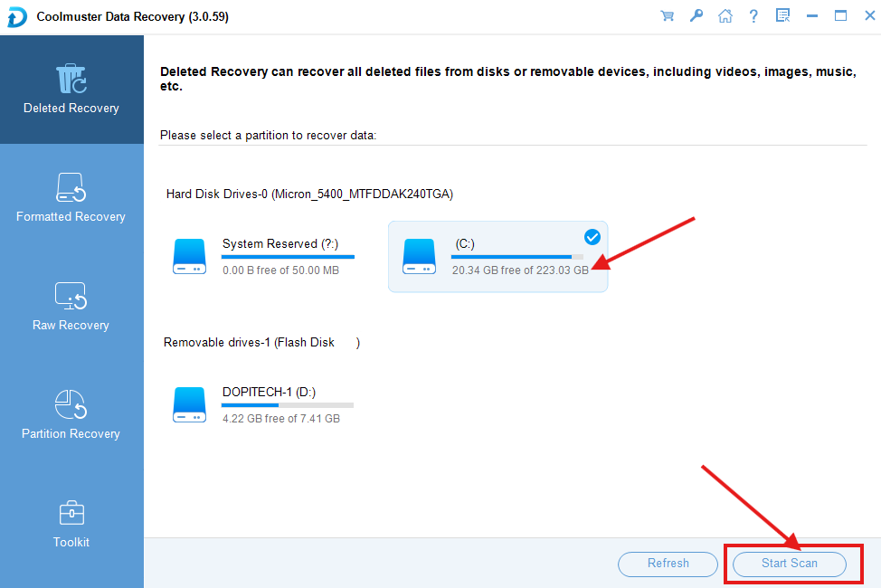The height and width of the screenshot is (588, 881).
Task: Switch to Partition Recovery mode
Action: 71,415
